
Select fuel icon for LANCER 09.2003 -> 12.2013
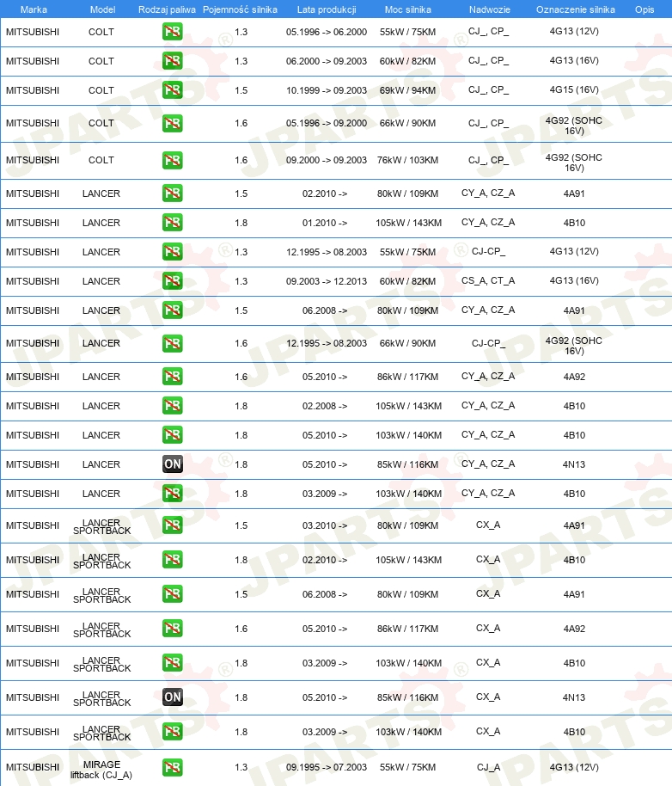click(x=172, y=280)
